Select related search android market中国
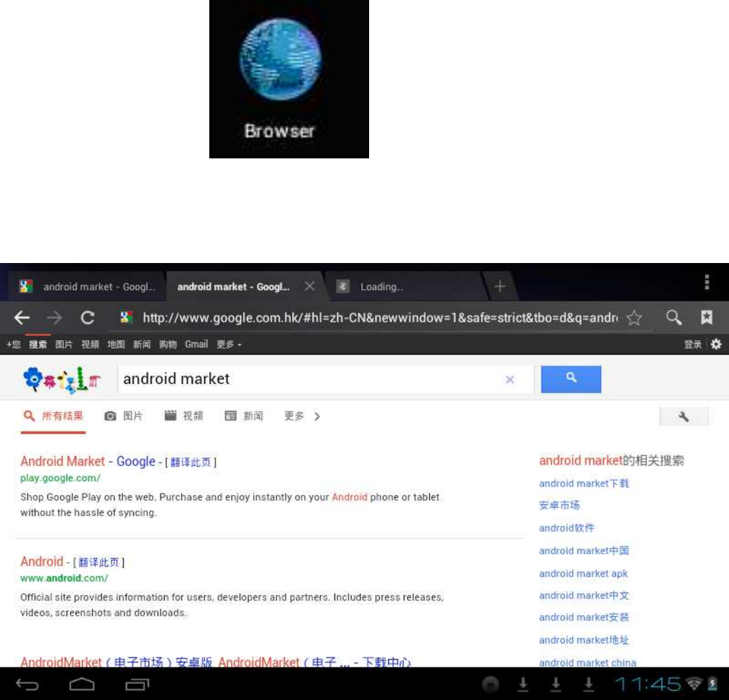729x700 pixels. pyautogui.click(x=584, y=551)
